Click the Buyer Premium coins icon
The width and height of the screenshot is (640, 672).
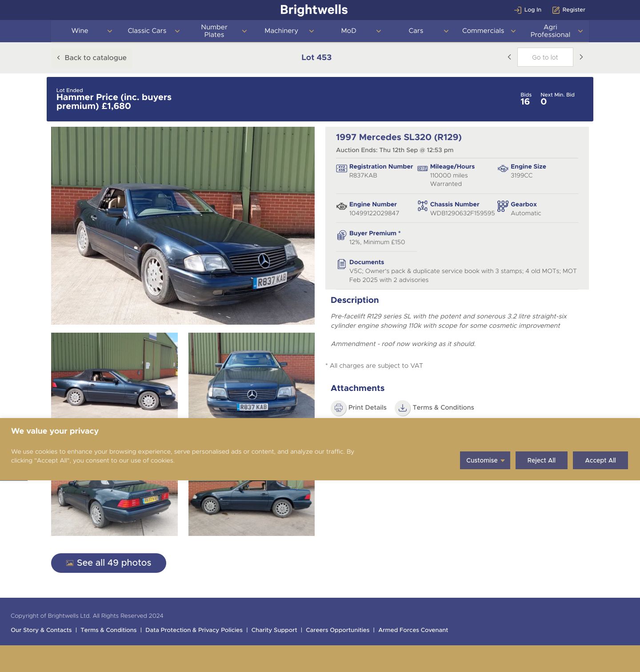pos(341,235)
